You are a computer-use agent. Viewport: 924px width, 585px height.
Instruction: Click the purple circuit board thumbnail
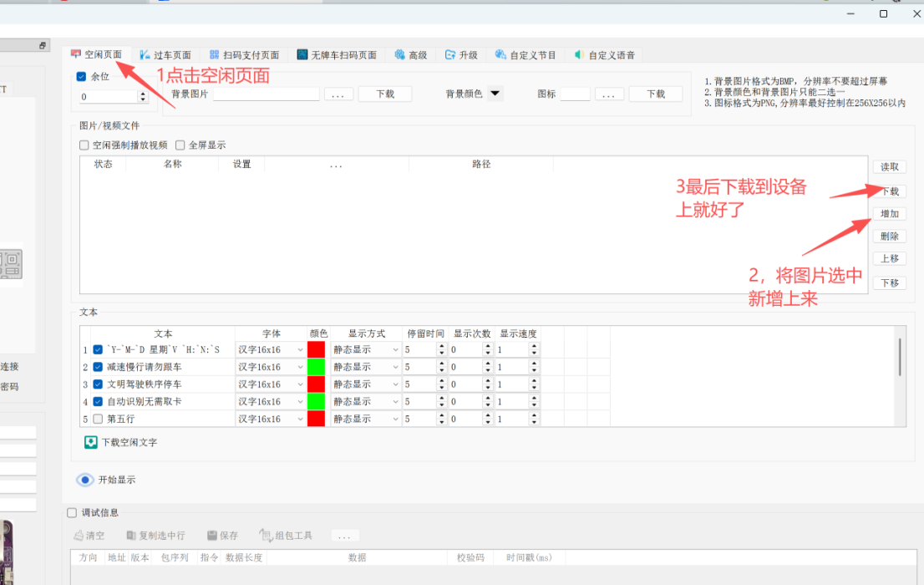pyautogui.click(x=7, y=552)
